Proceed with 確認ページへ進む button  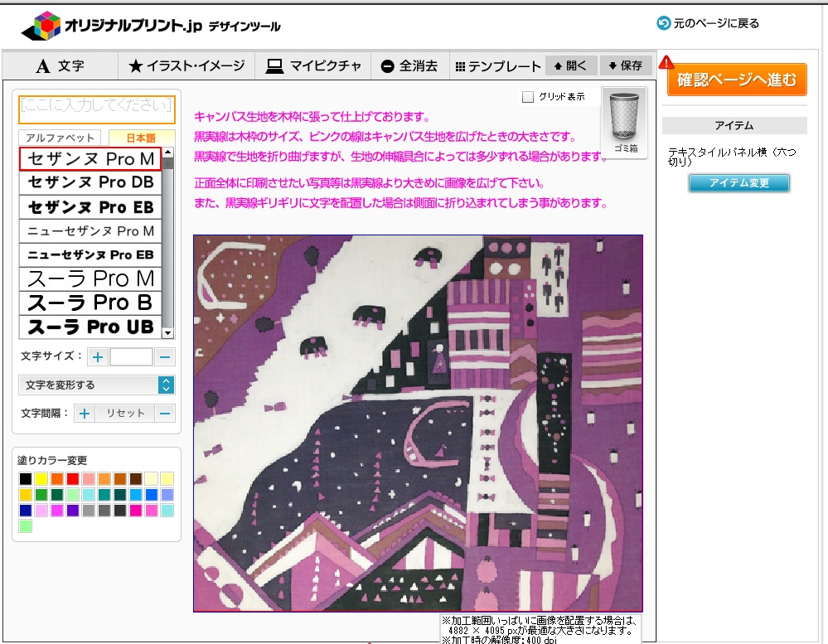click(x=737, y=80)
